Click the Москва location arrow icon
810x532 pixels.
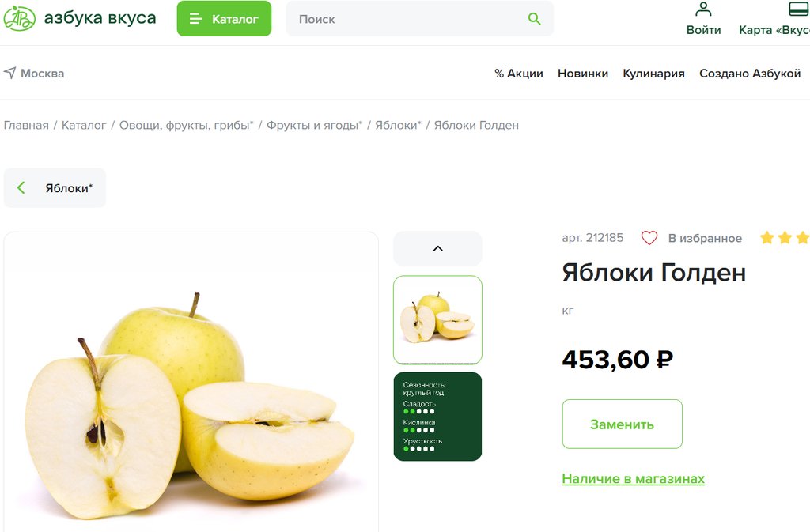(9, 73)
